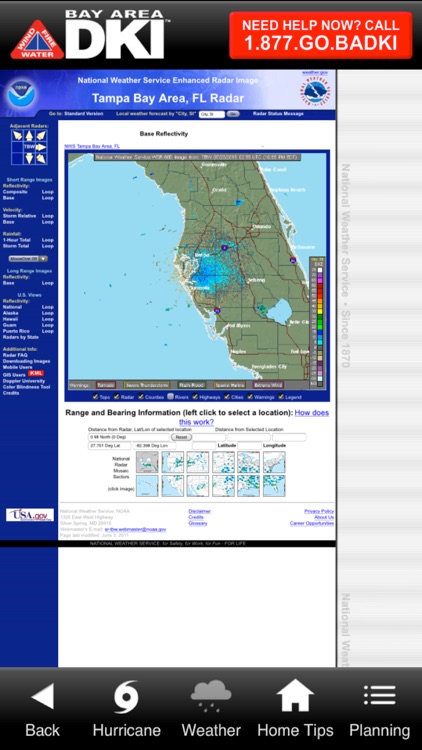Open the Puerto Rico radar view
This screenshot has width=422, height=750.
point(17,331)
